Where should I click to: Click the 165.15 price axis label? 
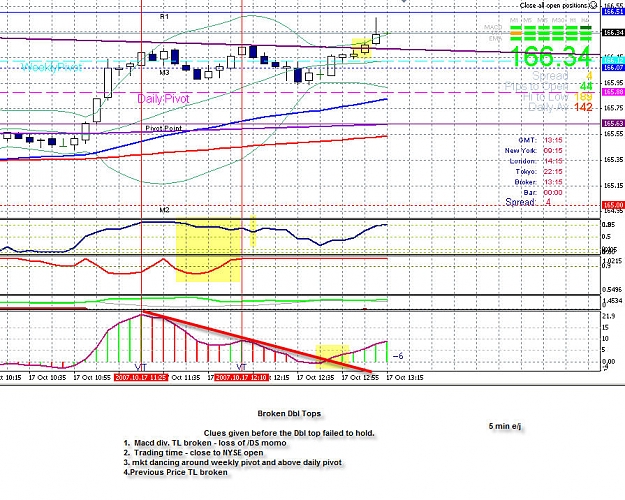613,186
